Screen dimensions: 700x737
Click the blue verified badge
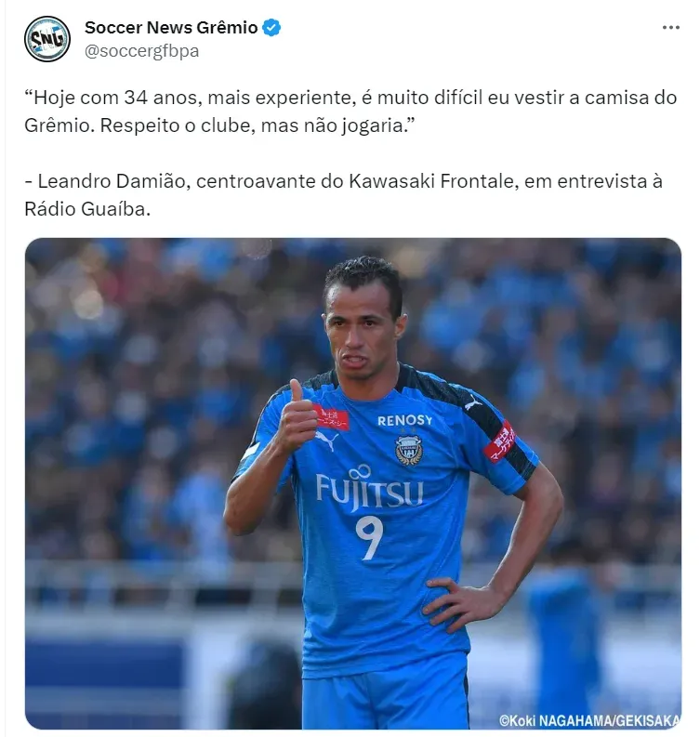[271, 28]
